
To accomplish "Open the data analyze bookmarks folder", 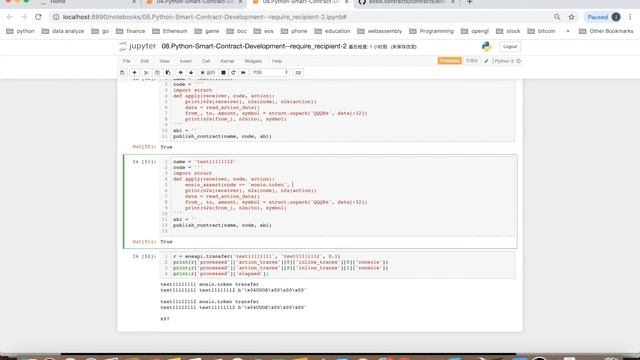I will point(63,31).
